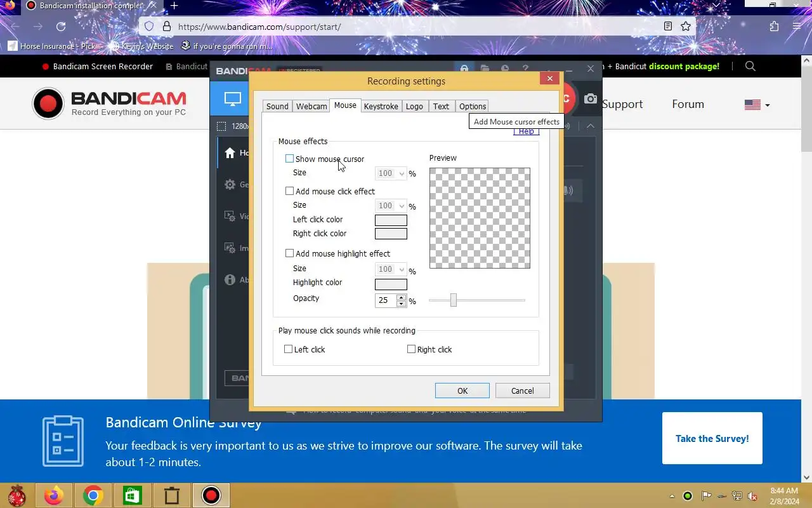Image resolution: width=812 pixels, height=508 pixels.
Task: Open Bandicam General gear icon in sidebar
Action: coord(230,185)
